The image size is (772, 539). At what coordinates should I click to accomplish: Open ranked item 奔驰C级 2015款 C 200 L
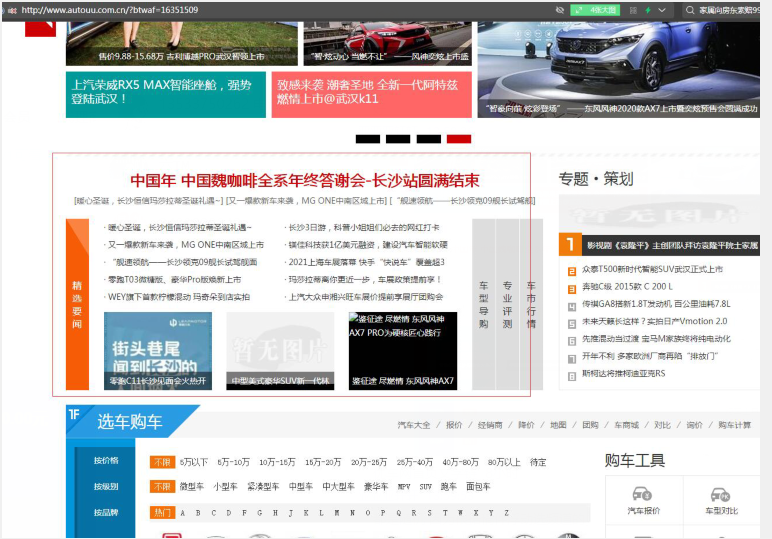pyautogui.click(x=627, y=286)
